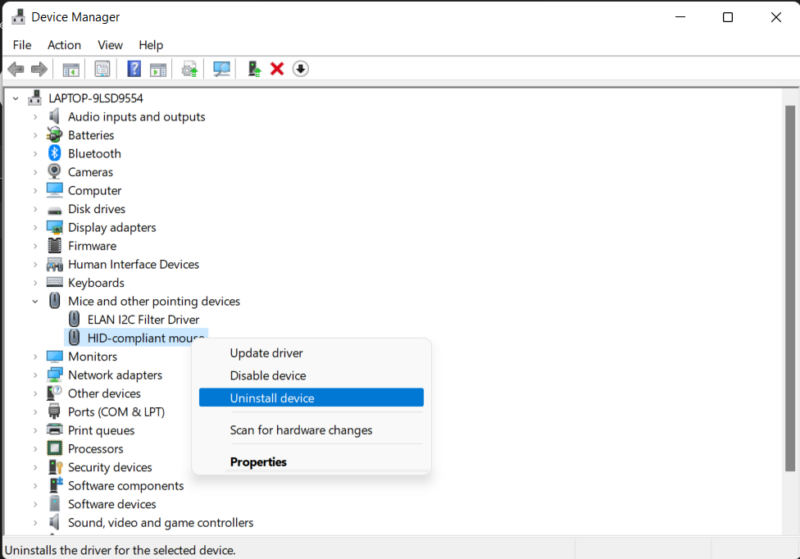Image resolution: width=800 pixels, height=559 pixels.
Task: Maximize the Device Manager window
Action: click(x=728, y=17)
